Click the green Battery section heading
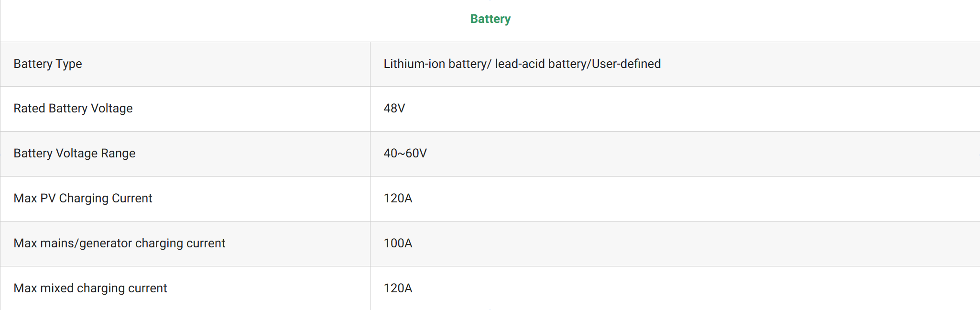 tap(490, 19)
